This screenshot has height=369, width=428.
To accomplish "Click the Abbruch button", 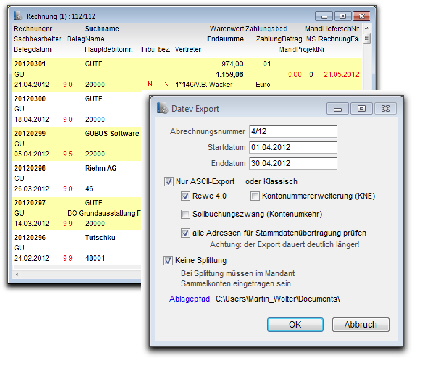I will pos(361,324).
